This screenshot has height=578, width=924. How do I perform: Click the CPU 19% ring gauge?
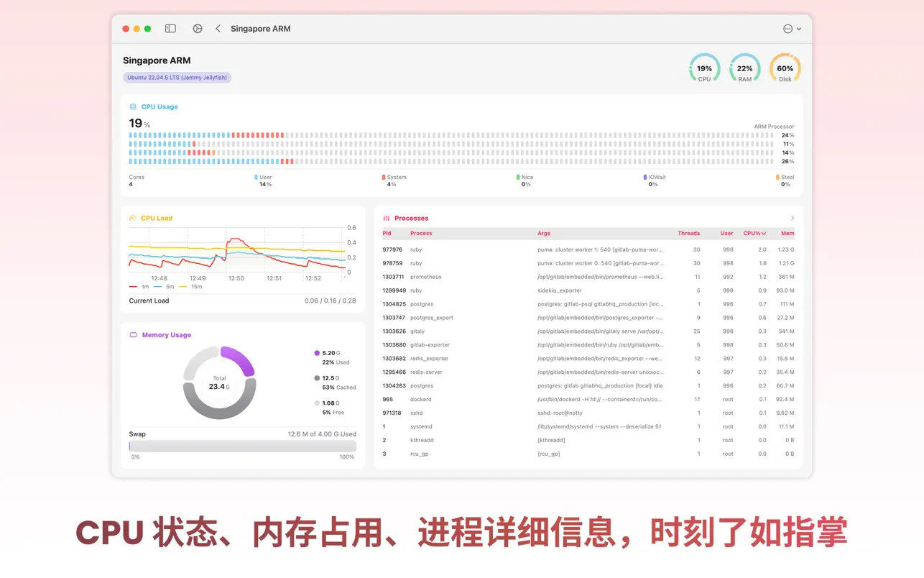coord(704,68)
